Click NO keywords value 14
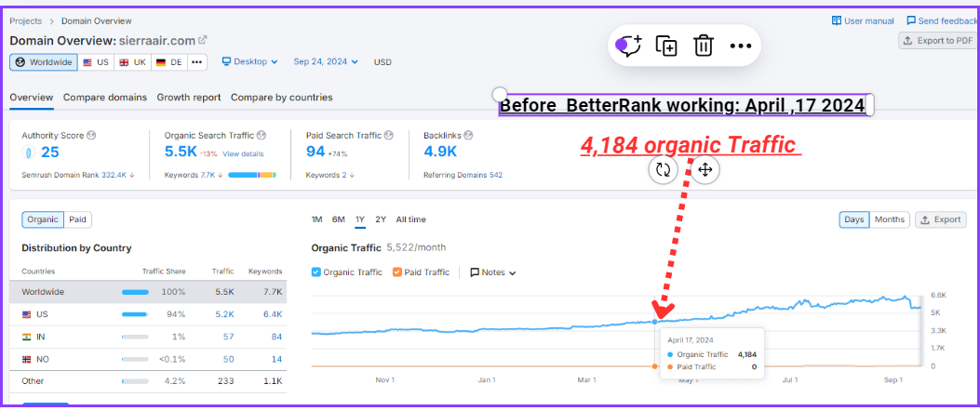Screen dimensions: 980x411 (x=276, y=359)
